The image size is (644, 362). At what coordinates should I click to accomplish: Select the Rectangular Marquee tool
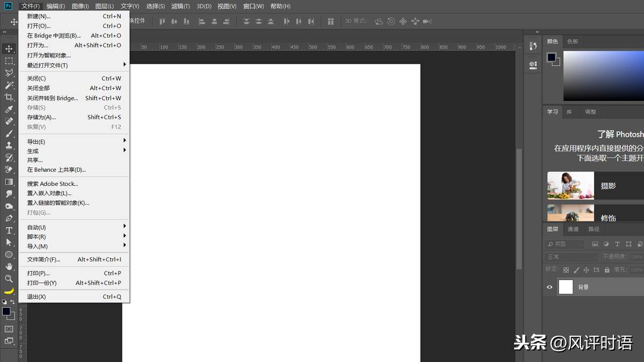click(x=9, y=61)
